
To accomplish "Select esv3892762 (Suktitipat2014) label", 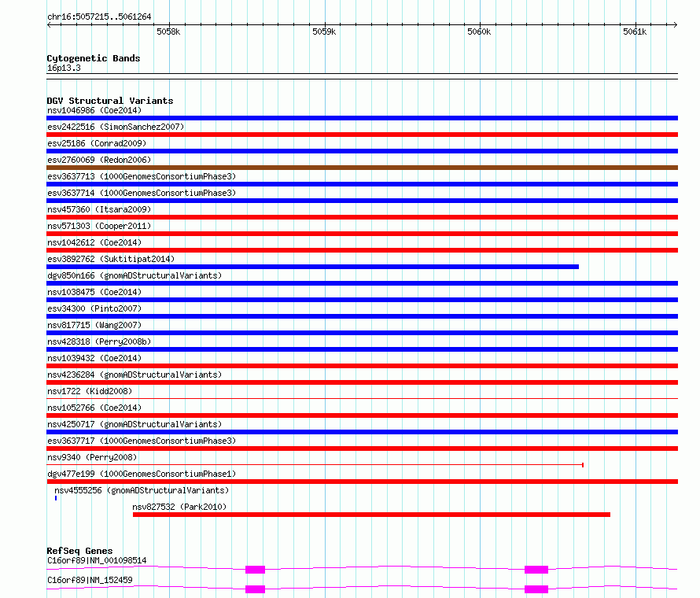I will pos(111,259).
